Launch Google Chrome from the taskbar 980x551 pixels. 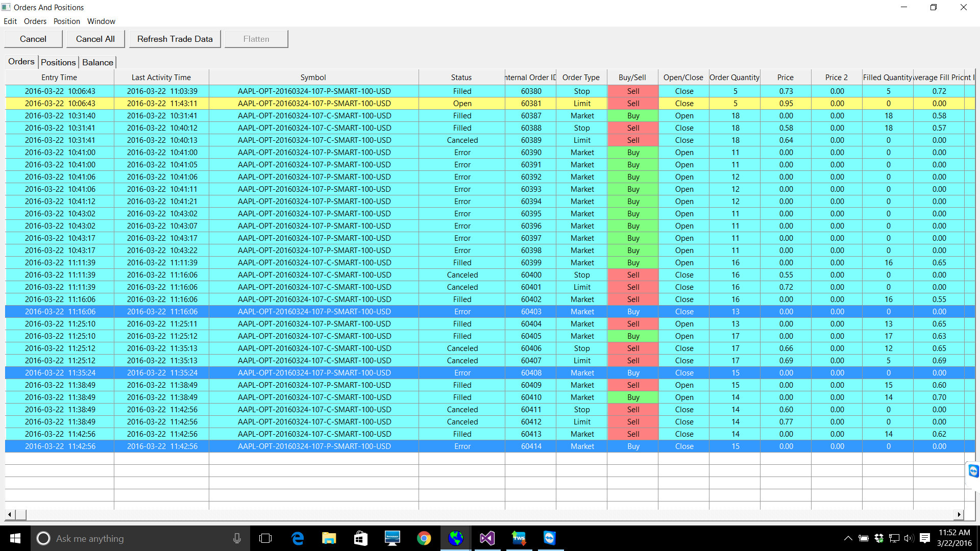(x=424, y=538)
